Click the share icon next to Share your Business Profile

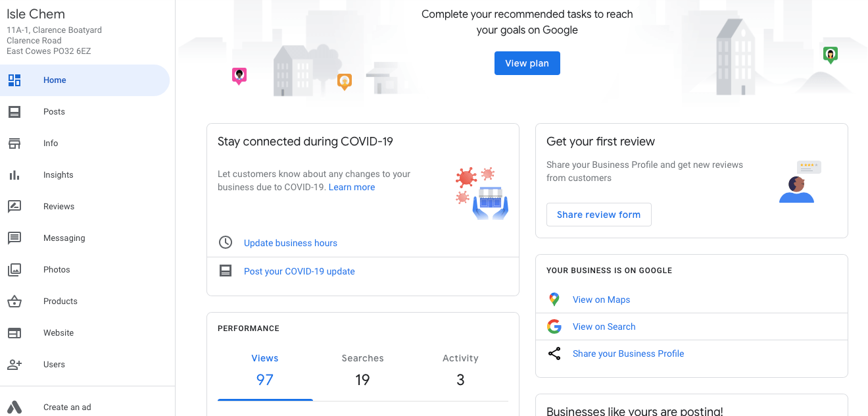(x=554, y=353)
